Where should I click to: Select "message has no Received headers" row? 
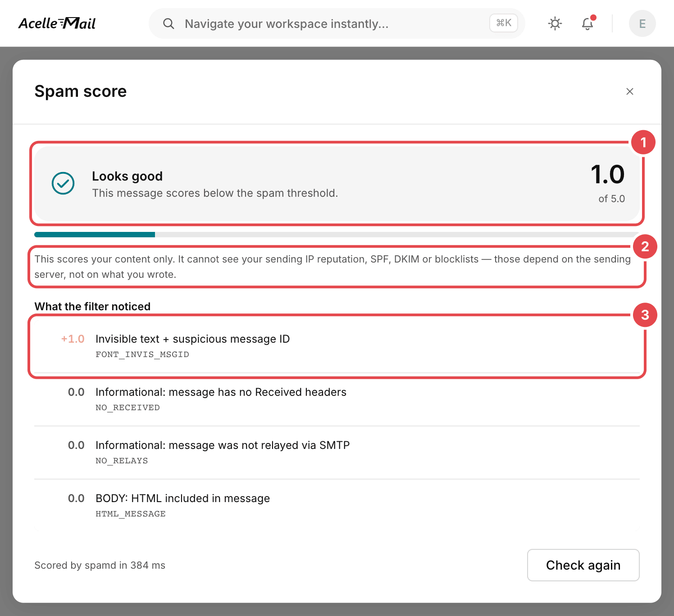point(337,399)
